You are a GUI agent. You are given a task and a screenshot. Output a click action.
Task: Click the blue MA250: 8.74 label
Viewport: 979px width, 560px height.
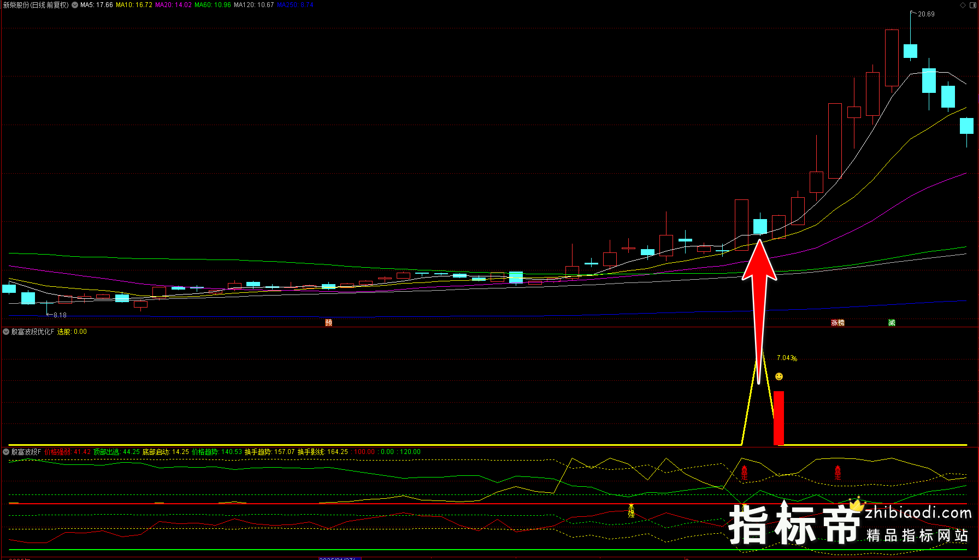295,5
